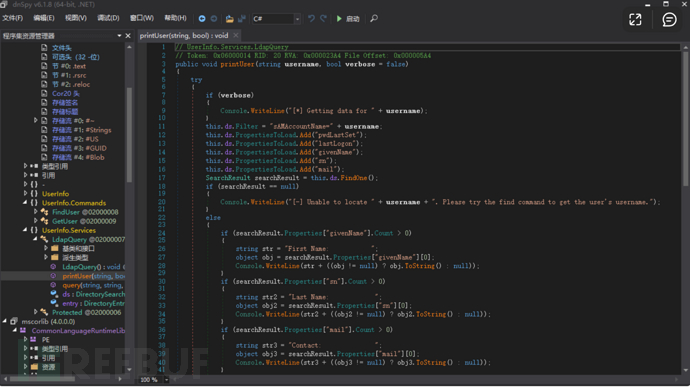Close the printUser tab
690x388 pixels.
236,36
